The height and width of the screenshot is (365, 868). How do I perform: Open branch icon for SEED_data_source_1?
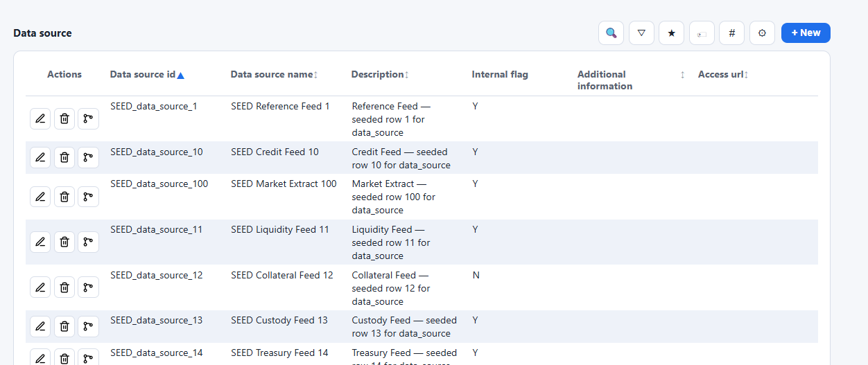(88, 119)
